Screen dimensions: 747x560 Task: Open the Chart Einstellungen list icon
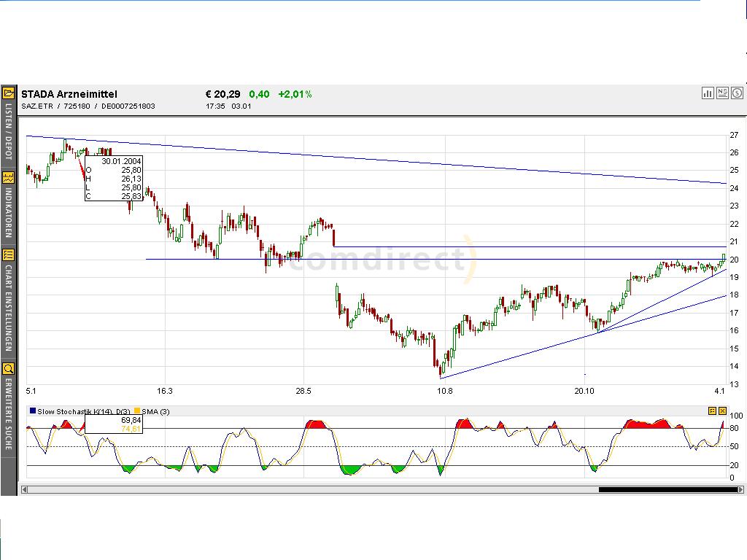click(8, 254)
